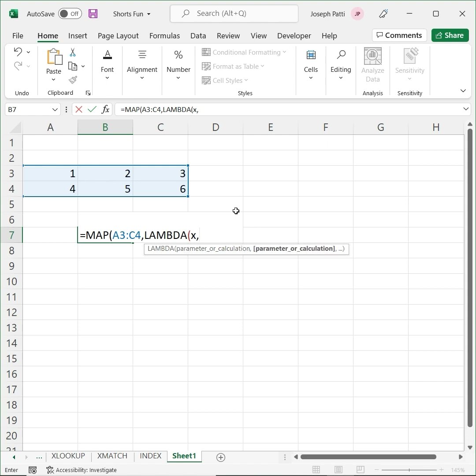Switch to the Formulas tab
Screen dimensions: 476x476
click(x=164, y=36)
